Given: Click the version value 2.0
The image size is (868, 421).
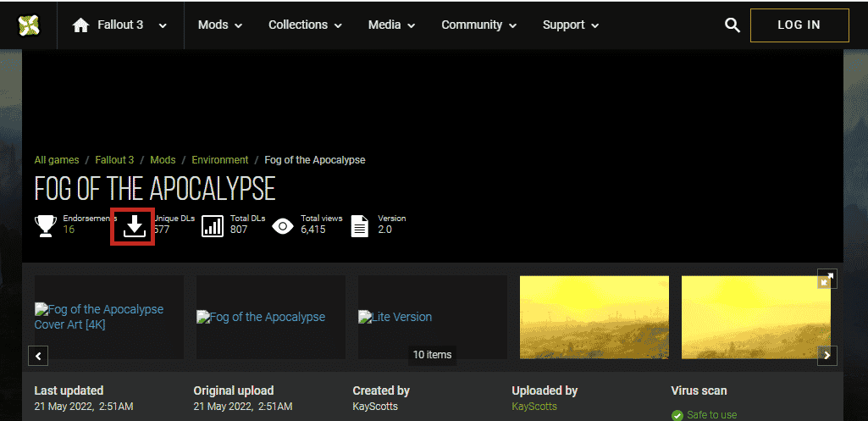Looking at the screenshot, I should pyautogui.click(x=384, y=230).
